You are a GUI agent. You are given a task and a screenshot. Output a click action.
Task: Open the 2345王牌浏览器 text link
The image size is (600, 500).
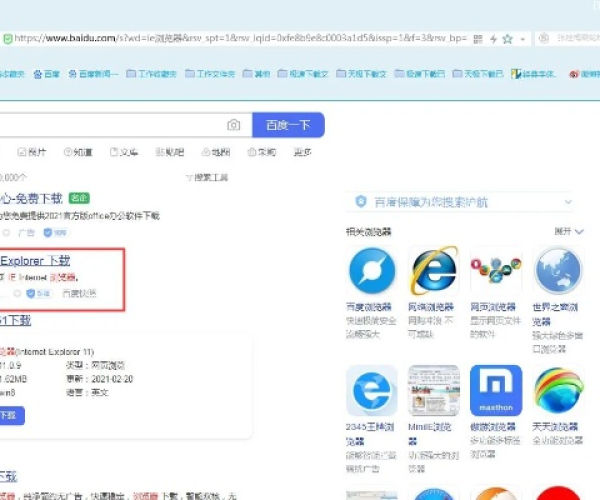370,434
